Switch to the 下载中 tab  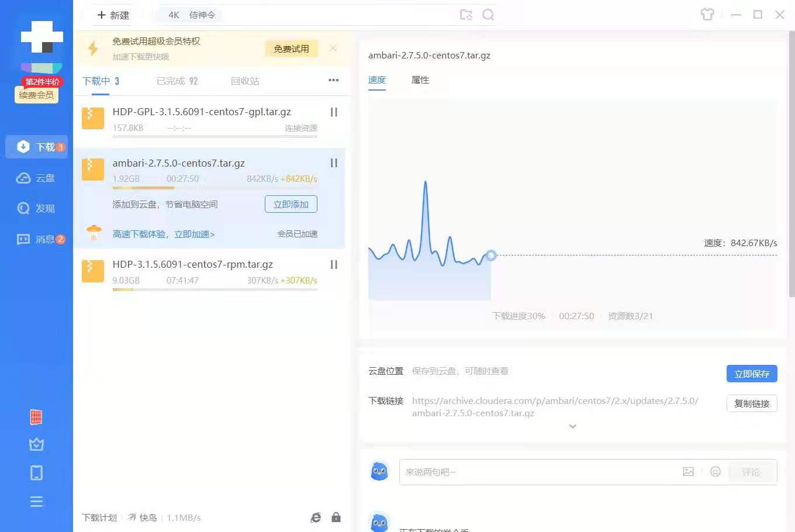click(101, 81)
